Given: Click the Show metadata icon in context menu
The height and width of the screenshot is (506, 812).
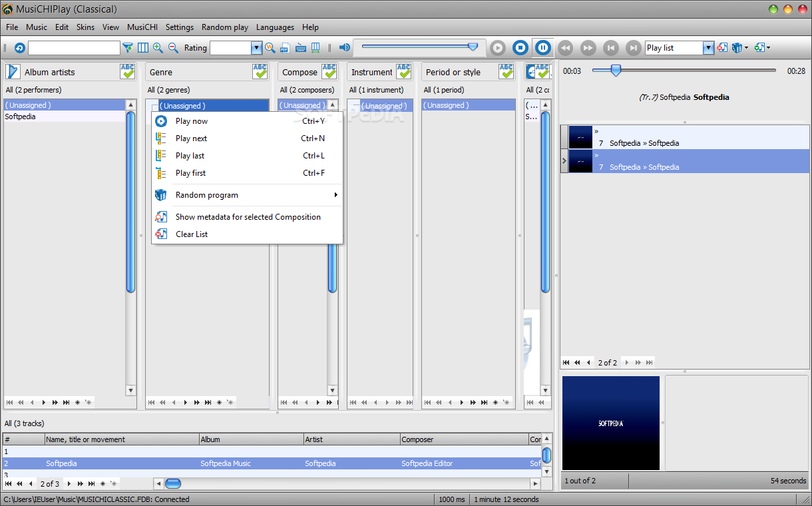Looking at the screenshot, I should click(161, 217).
